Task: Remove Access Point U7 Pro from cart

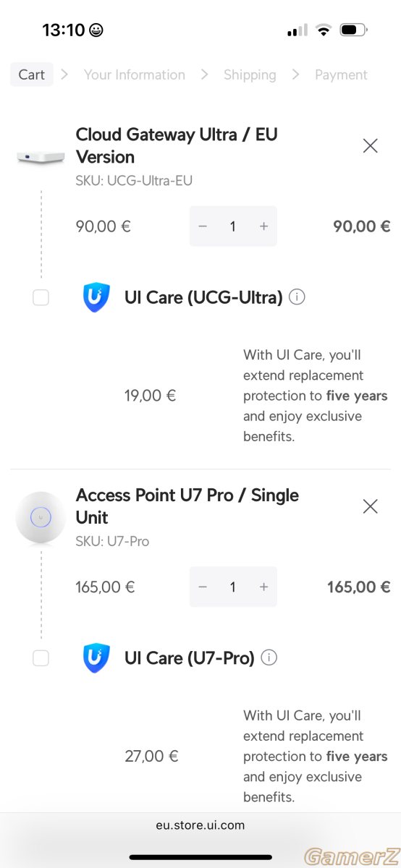Action: point(370,506)
